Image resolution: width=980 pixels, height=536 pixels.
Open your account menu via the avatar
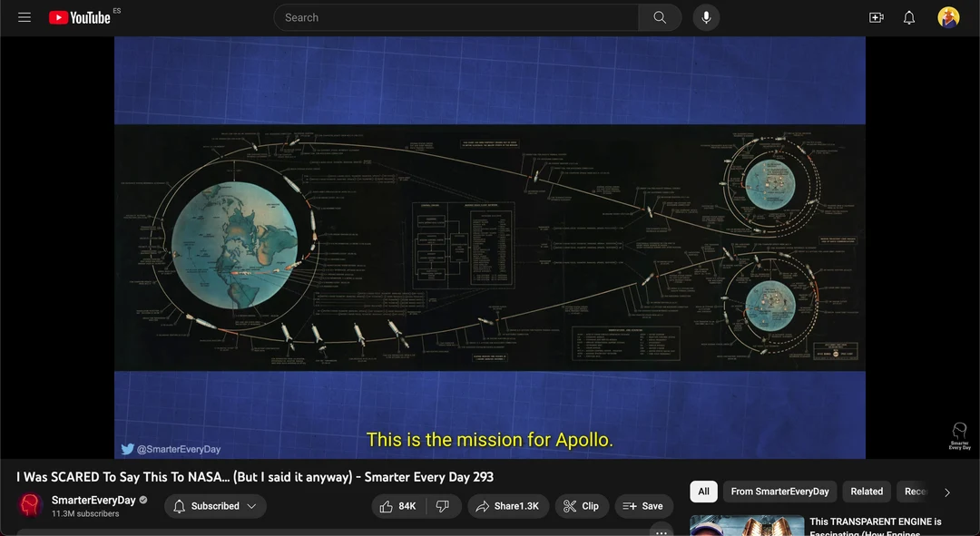click(x=948, y=16)
